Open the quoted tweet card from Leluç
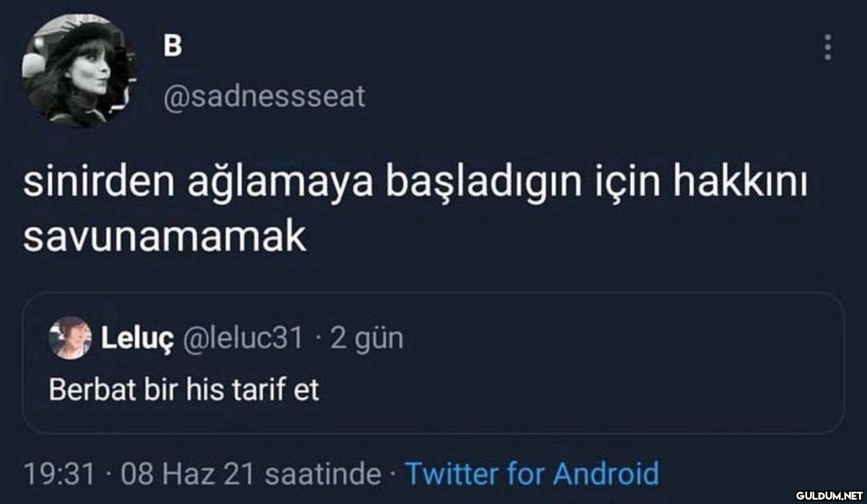The width and height of the screenshot is (867, 504). pyautogui.click(x=433, y=362)
